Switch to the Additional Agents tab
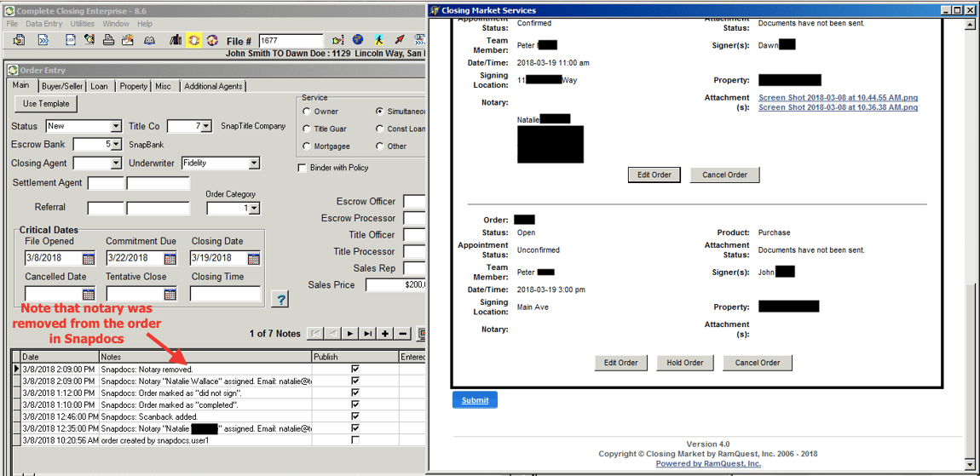 coord(213,86)
